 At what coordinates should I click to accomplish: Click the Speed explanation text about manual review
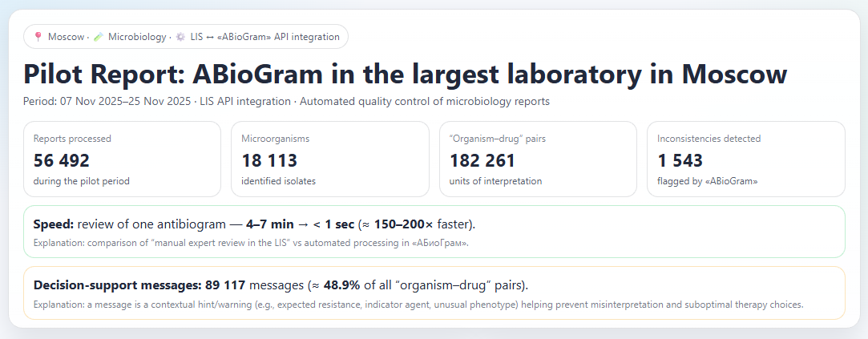coord(252,243)
